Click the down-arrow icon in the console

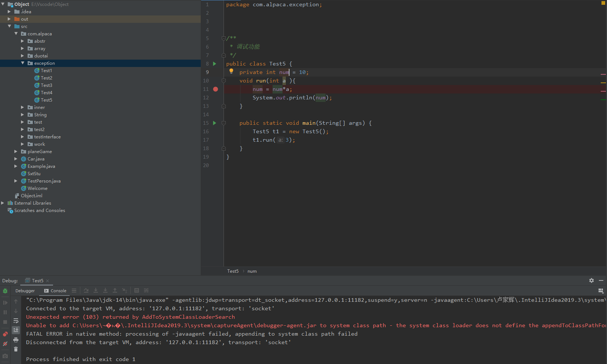click(16, 311)
